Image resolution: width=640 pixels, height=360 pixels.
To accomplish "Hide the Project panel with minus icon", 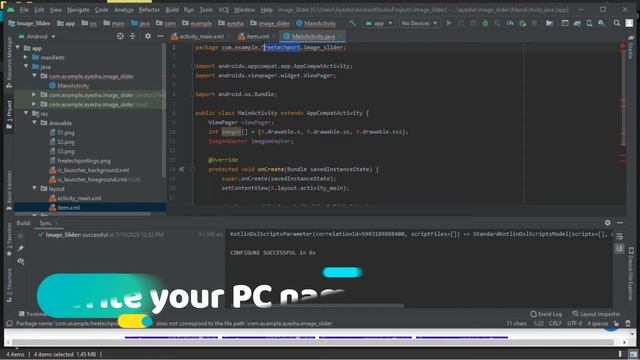I will 160,36.
